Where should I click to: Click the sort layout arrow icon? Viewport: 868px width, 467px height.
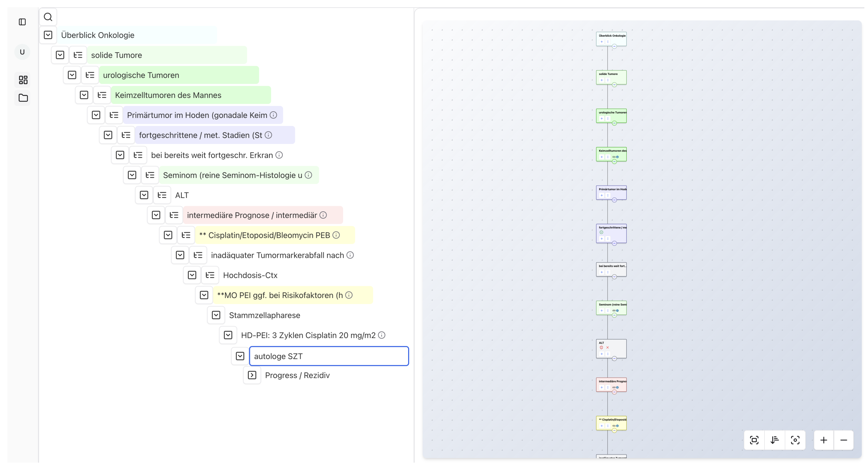[x=774, y=440]
